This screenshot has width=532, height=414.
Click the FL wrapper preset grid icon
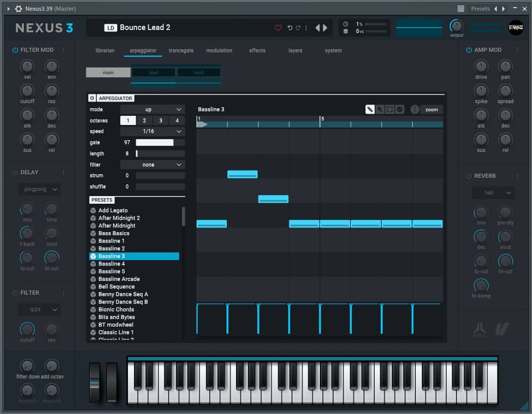pos(461,9)
